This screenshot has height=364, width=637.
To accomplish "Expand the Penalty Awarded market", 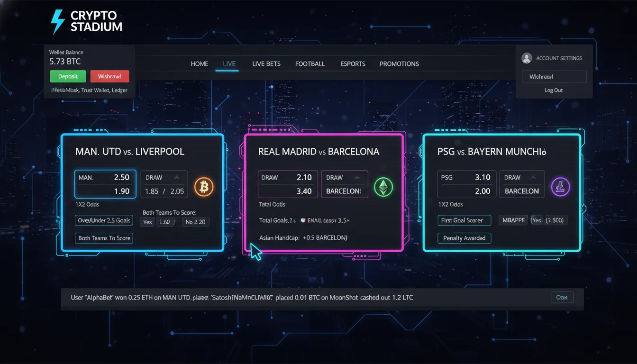I will (464, 238).
